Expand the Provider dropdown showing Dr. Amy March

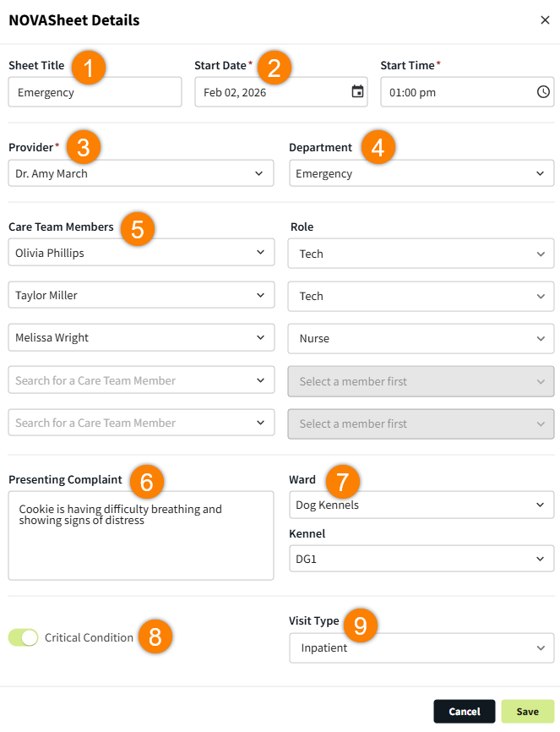click(x=141, y=173)
